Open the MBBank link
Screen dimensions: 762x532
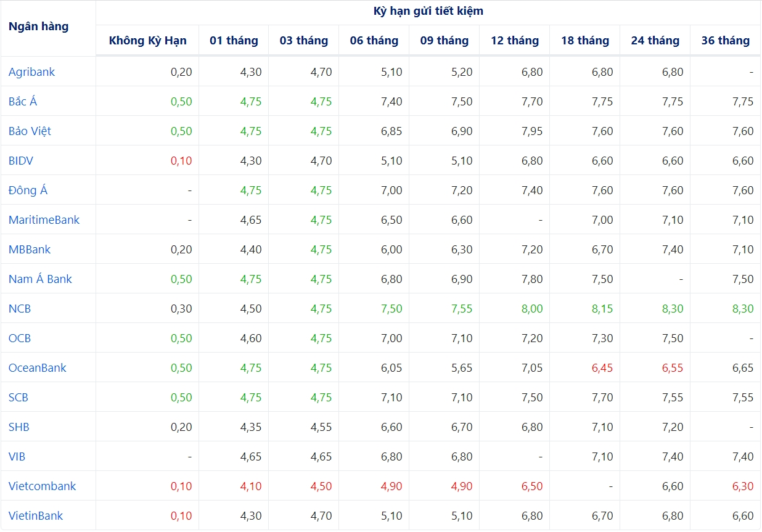click(30, 250)
